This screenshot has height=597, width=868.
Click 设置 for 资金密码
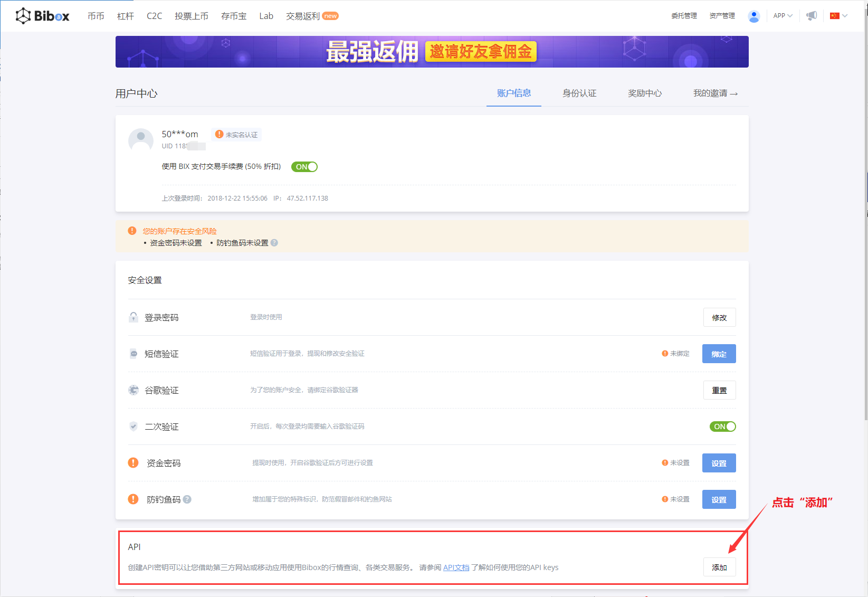(719, 463)
